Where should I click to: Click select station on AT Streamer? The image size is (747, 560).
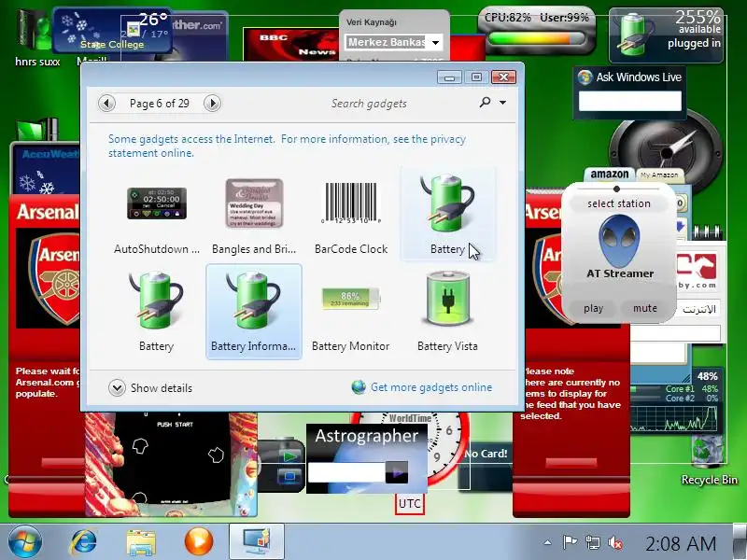[x=619, y=203]
